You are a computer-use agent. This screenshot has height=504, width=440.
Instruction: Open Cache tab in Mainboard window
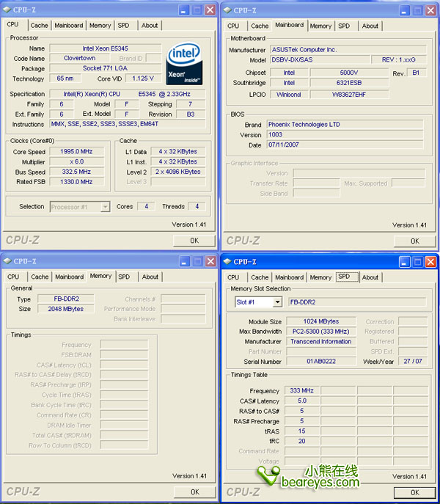click(260, 26)
